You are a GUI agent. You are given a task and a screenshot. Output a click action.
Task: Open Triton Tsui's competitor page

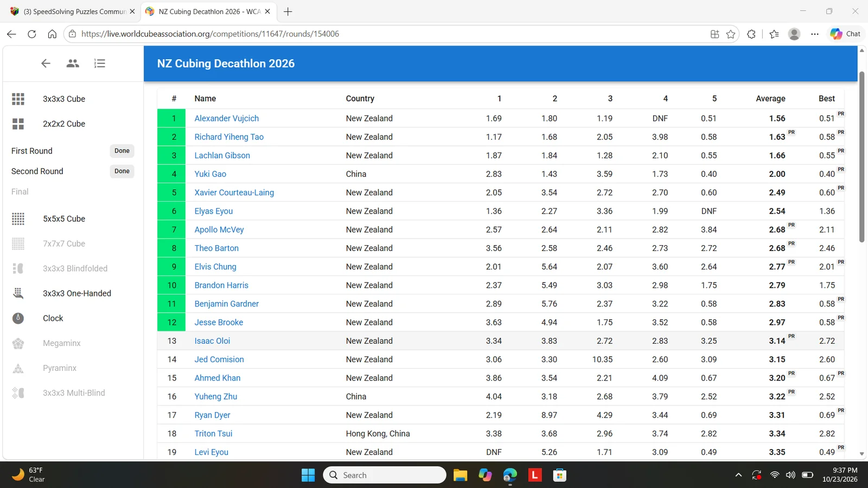click(213, 434)
